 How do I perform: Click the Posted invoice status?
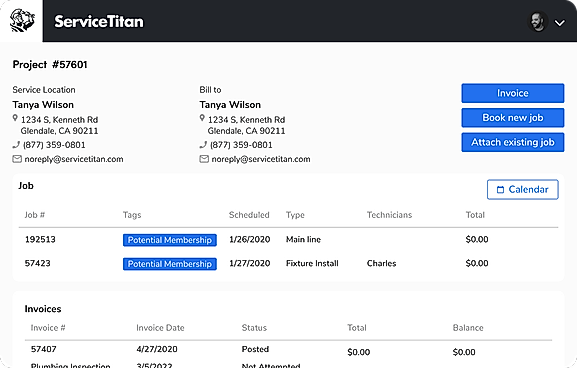[x=255, y=349]
